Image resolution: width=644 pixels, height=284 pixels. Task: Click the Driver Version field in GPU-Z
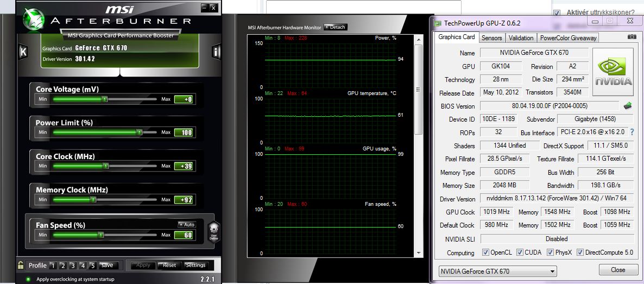click(557, 199)
